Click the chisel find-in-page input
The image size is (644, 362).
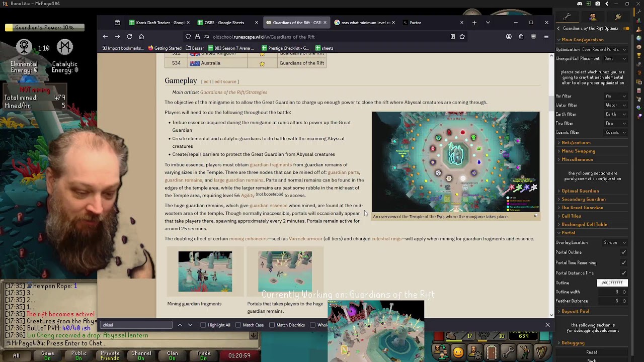[x=136, y=325]
